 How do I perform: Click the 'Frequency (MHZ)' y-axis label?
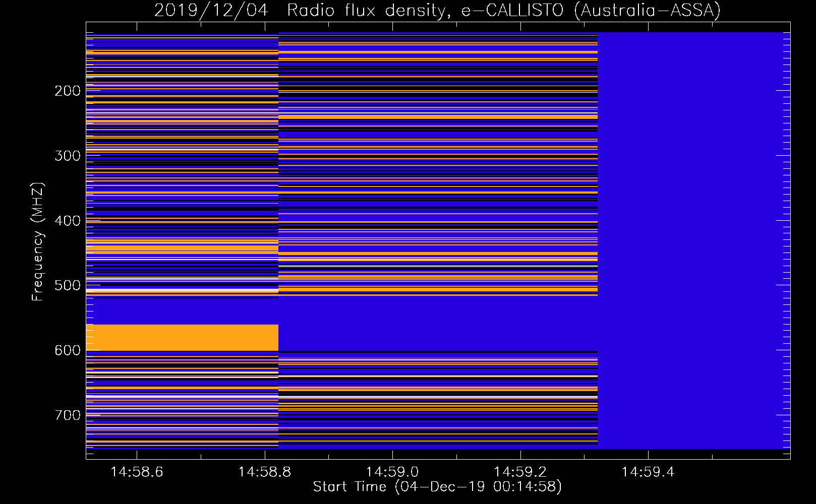[x=38, y=242]
